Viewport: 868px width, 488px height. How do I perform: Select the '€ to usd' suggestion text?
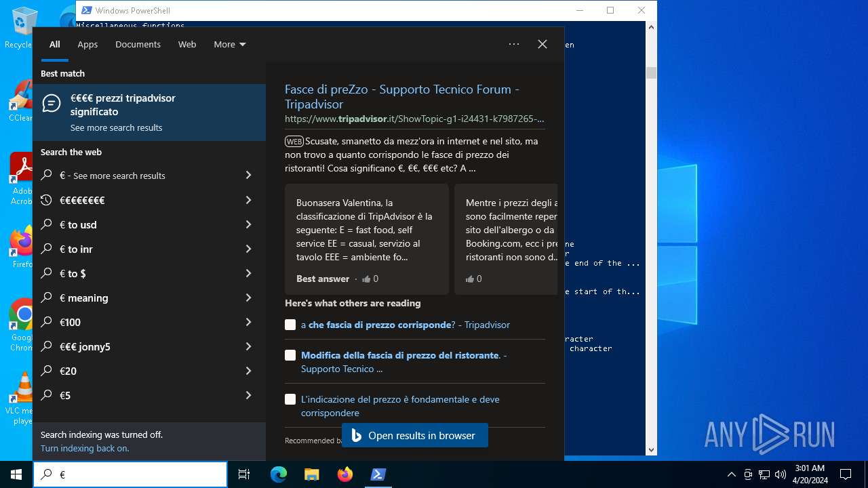78,224
